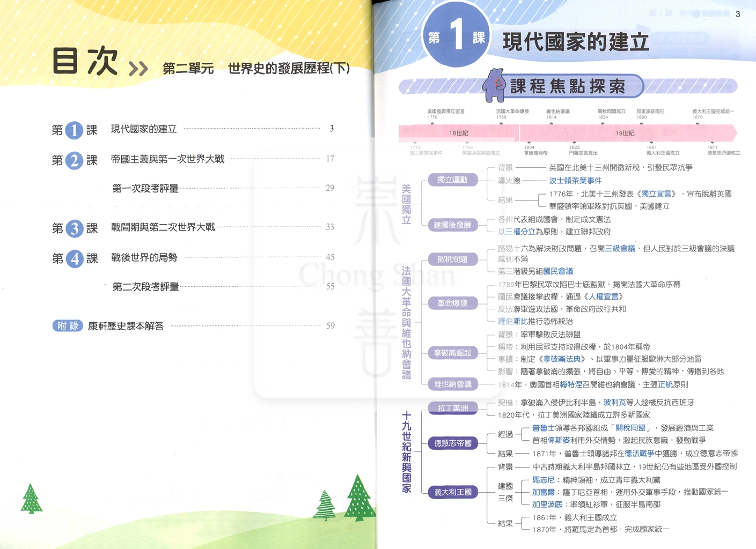This screenshot has height=549, width=756.
Task: Select the 義大利王國 mind map node
Action: (x=452, y=492)
